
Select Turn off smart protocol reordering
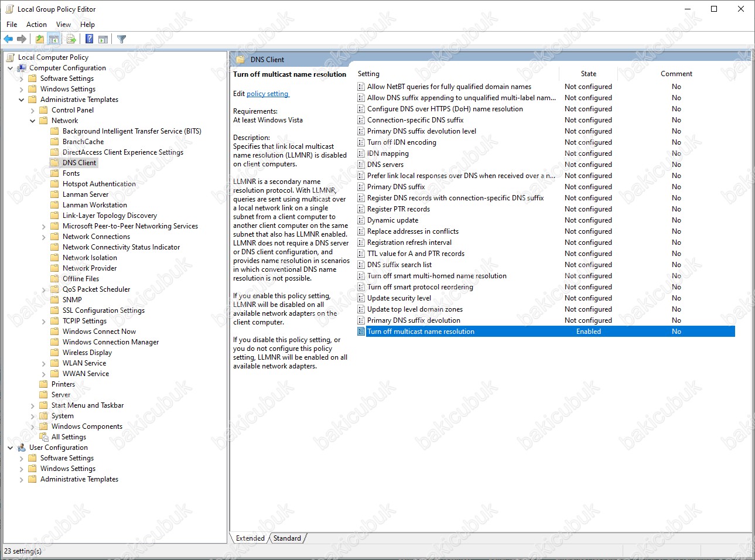420,287
